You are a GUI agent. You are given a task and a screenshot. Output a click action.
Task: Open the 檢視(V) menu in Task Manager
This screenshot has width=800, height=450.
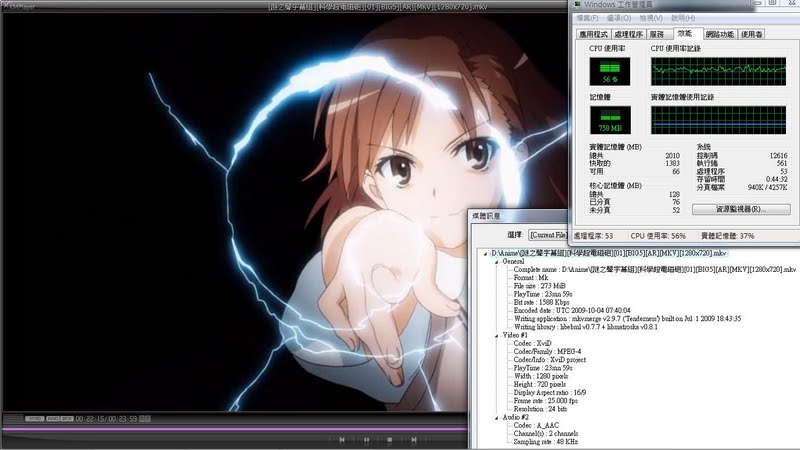click(651, 18)
